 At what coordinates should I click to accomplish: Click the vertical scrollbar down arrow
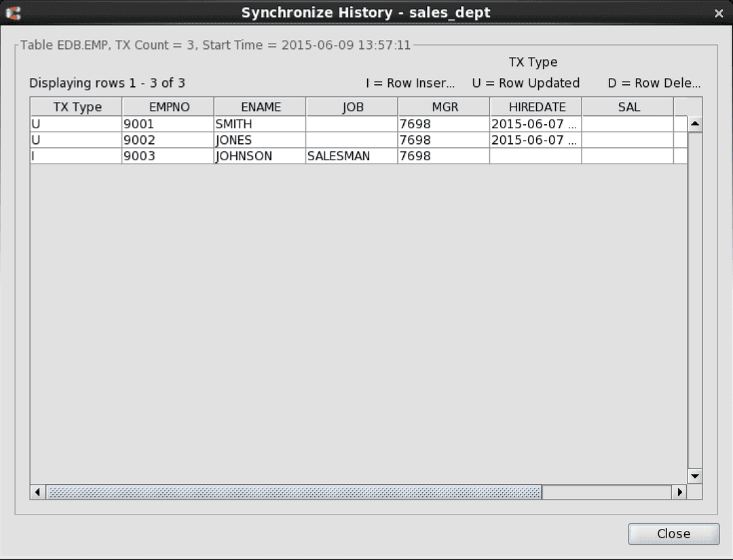pos(694,476)
